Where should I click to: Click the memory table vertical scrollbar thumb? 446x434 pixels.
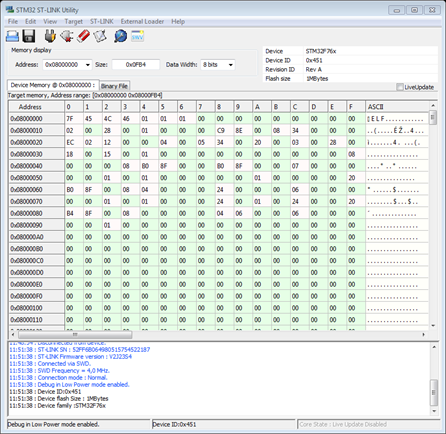tap(433, 118)
